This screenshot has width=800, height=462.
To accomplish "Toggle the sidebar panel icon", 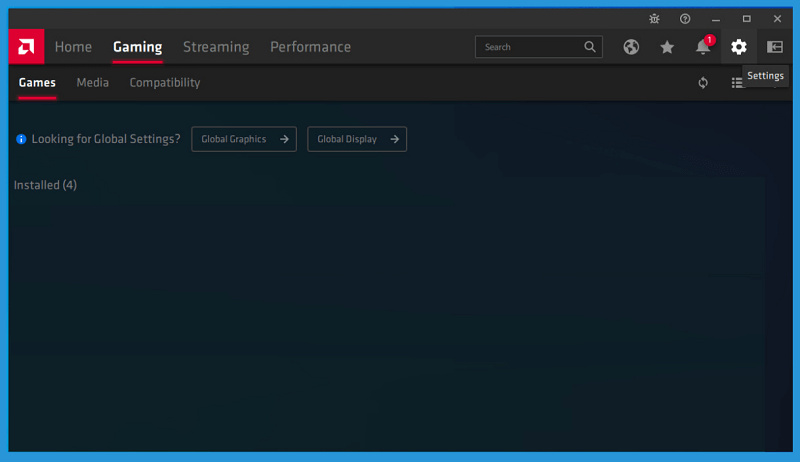I will 774,47.
